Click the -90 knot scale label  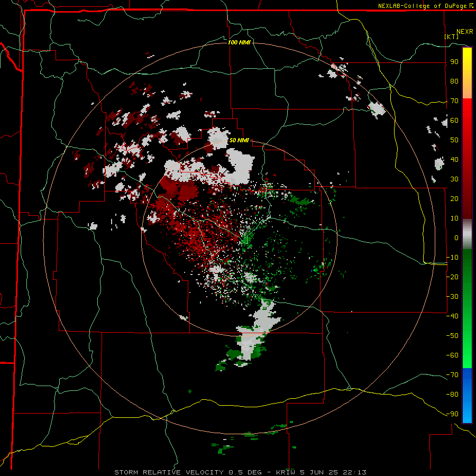453,414
